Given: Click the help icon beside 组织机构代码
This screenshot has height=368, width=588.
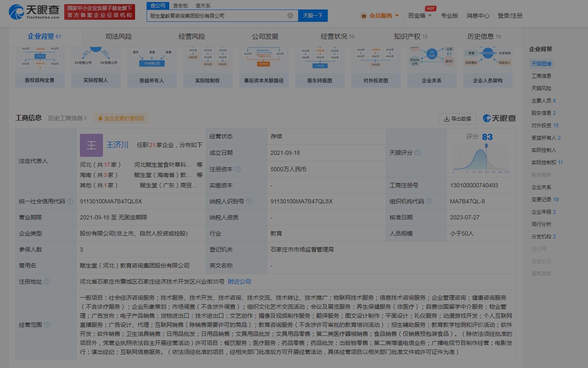Looking at the screenshot, I should (429, 201).
